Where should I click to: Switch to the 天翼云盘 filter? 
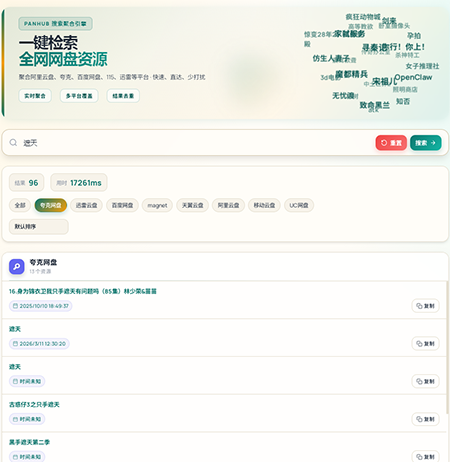192,205
